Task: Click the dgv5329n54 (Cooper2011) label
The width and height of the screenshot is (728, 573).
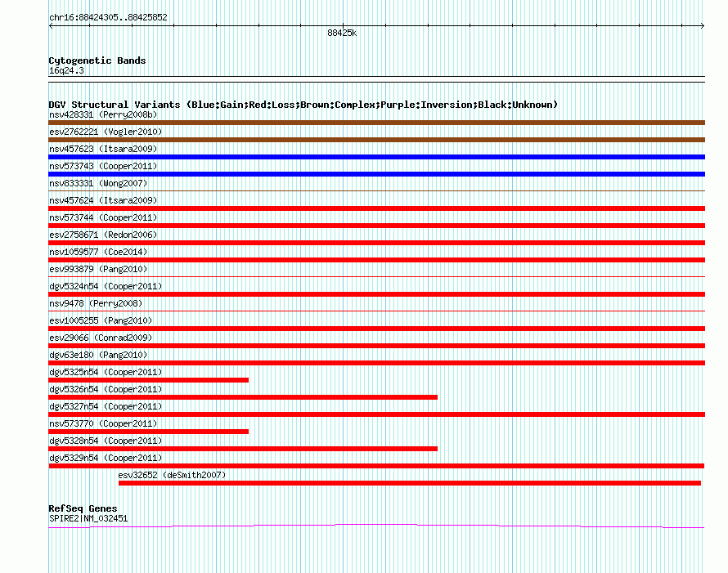Action: point(106,458)
